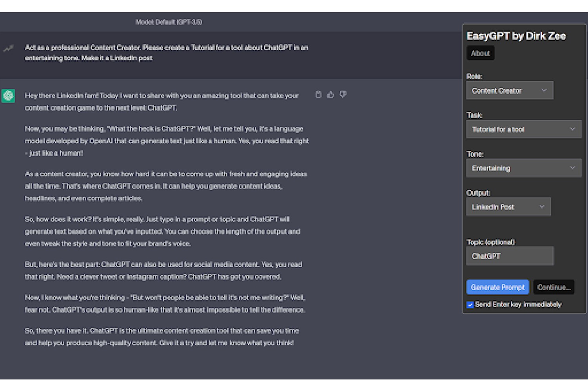
Task: Give the response a thumbs down
Action: 343,95
